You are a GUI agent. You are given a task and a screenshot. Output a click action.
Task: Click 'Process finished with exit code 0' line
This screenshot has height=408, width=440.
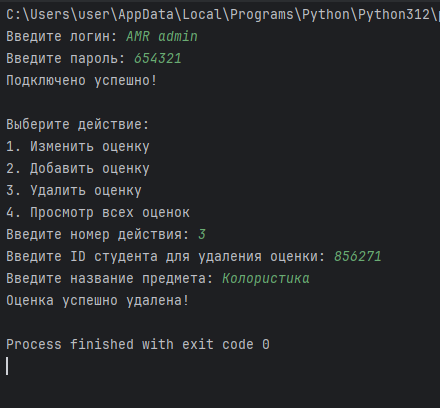pos(138,344)
